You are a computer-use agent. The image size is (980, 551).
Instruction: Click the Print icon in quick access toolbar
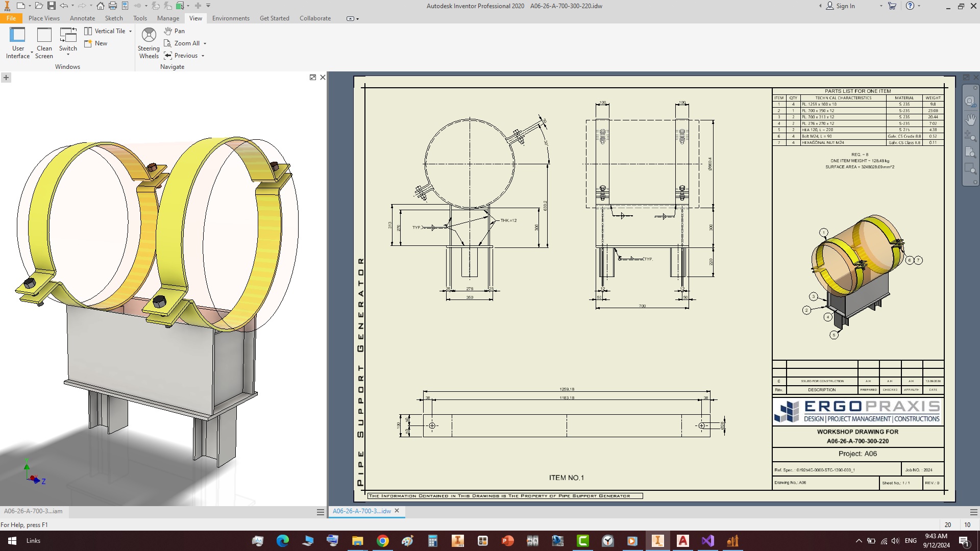pos(113,6)
